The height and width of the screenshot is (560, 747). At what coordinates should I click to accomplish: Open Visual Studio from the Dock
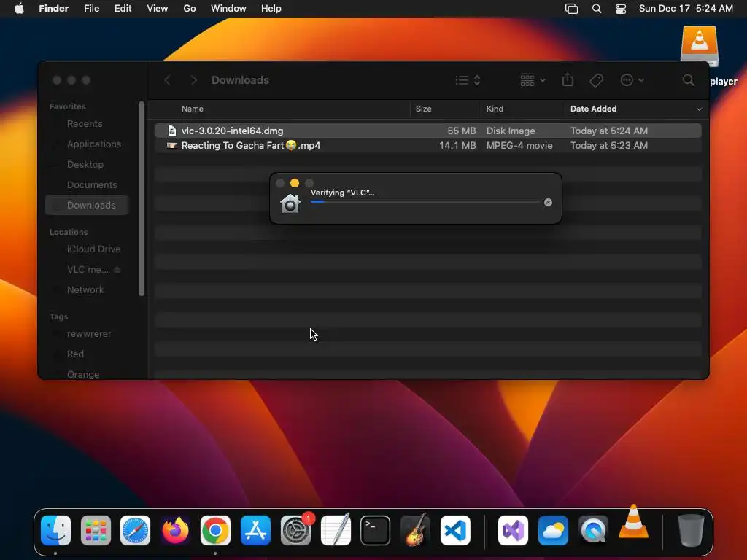(513, 531)
